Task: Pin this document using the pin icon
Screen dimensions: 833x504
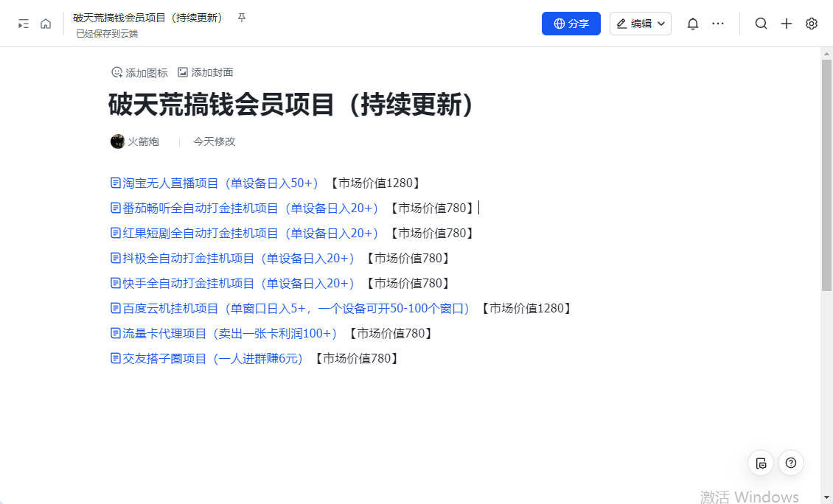Action: pos(241,18)
